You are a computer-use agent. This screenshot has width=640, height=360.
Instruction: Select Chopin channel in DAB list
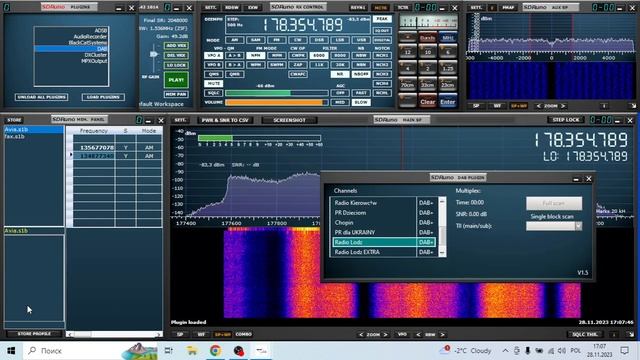pyautogui.click(x=384, y=222)
